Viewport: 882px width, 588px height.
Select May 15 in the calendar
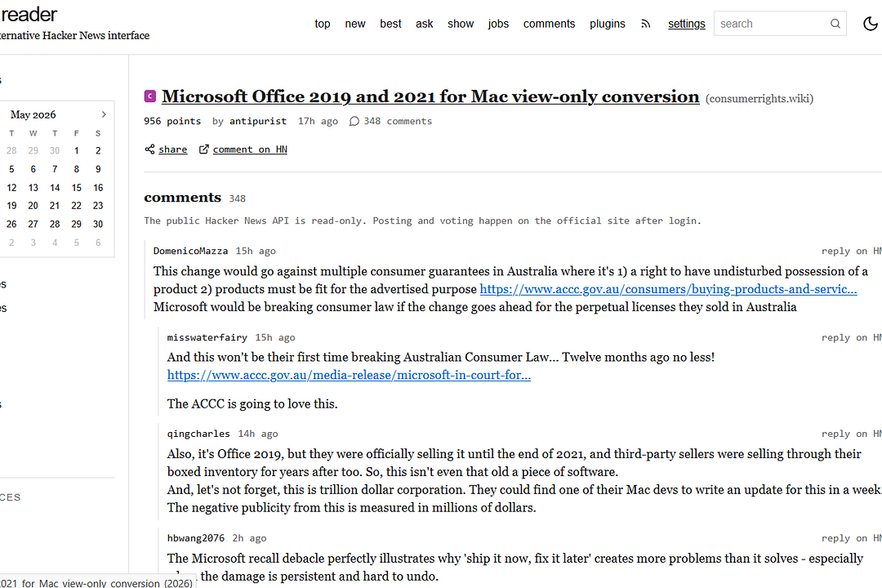(77, 188)
